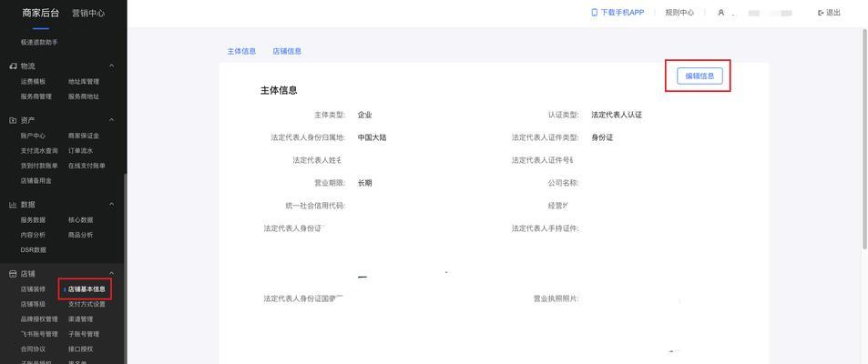Click the 企业 value of 主体类型
The height and width of the screenshot is (364, 868).
(365, 115)
